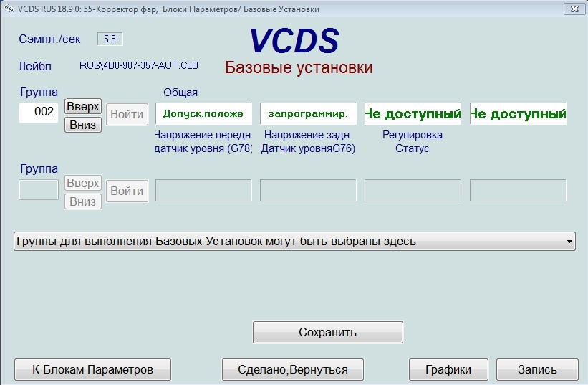
Task: Click the group number field showing 002
Action: coord(39,112)
